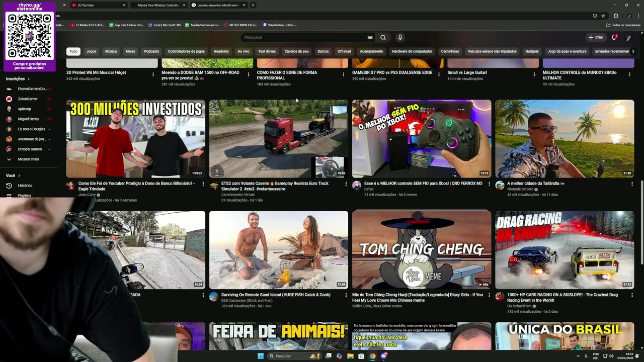Play the Drag Racing on Snow thumbnail

point(565,250)
